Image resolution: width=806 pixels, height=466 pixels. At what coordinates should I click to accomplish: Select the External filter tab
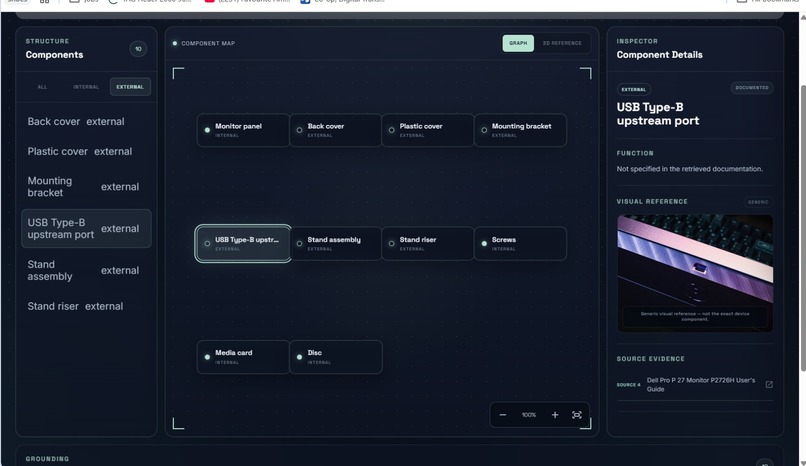(x=130, y=87)
